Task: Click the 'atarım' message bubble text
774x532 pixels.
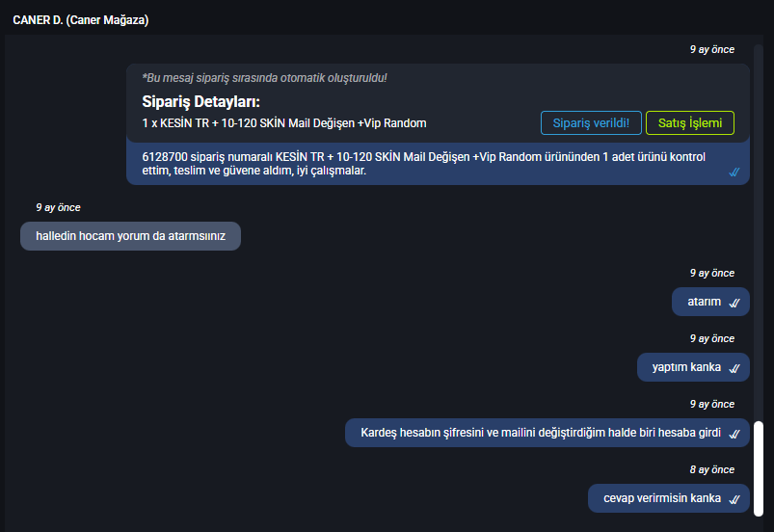Action: tap(704, 302)
